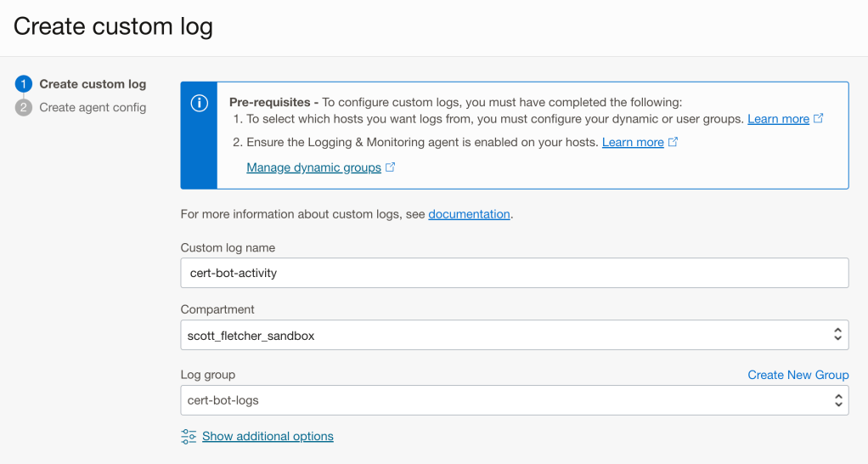
Task: Click external-link icon after first Learn more
Action: (819, 119)
